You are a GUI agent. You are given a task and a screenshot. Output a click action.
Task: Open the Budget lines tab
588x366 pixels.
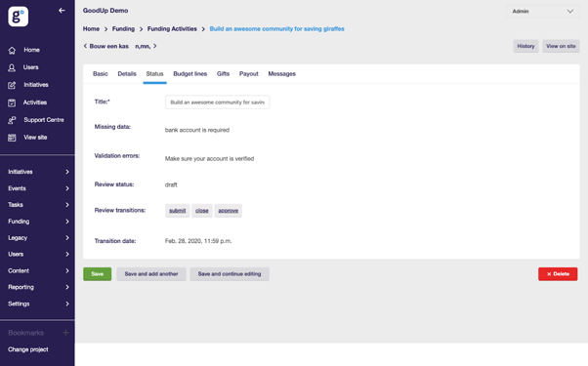pyautogui.click(x=190, y=74)
